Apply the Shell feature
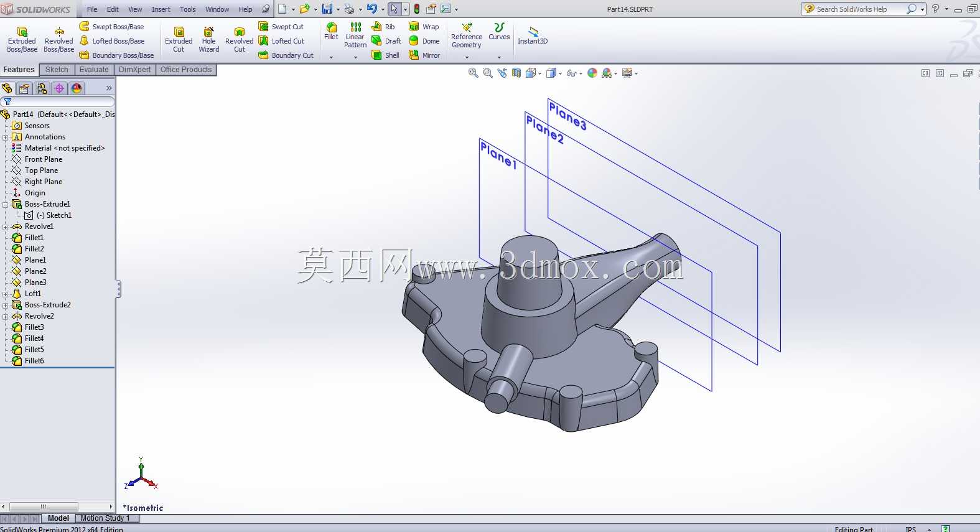The width and height of the screenshot is (980, 532). point(386,55)
